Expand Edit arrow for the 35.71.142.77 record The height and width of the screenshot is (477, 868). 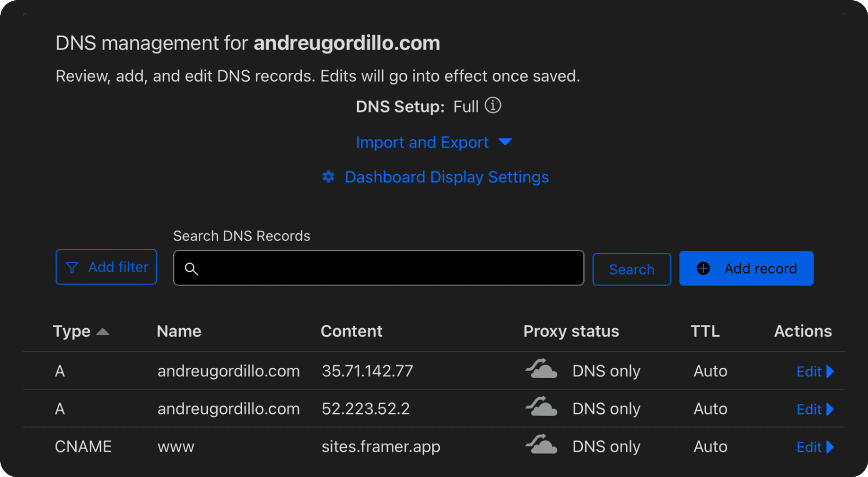(830, 372)
